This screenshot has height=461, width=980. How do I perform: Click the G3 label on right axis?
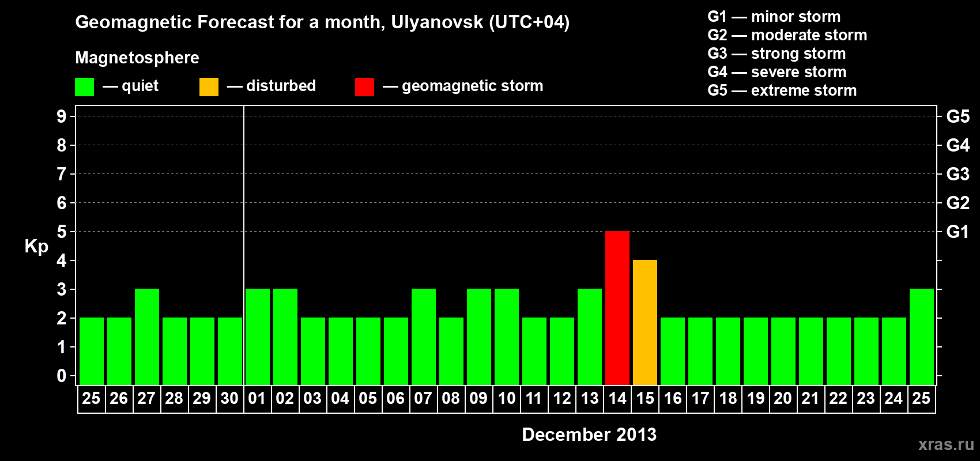pyautogui.click(x=958, y=174)
